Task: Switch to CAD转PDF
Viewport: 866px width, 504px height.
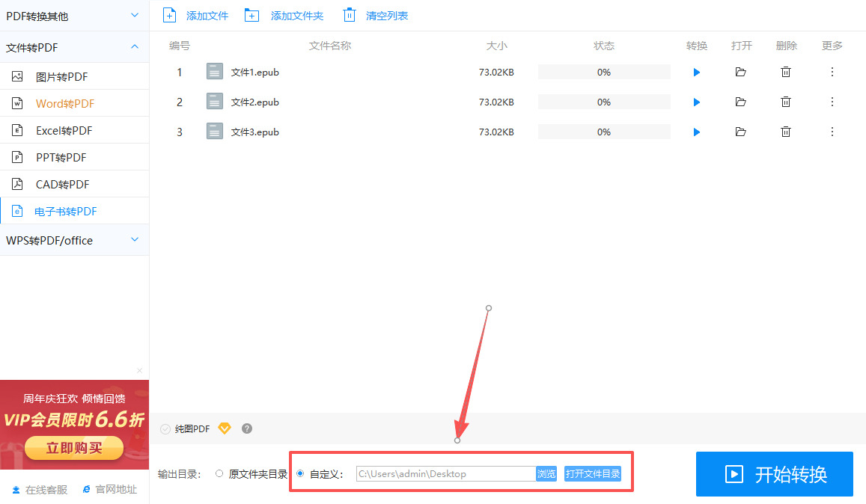Action: pyautogui.click(x=75, y=185)
